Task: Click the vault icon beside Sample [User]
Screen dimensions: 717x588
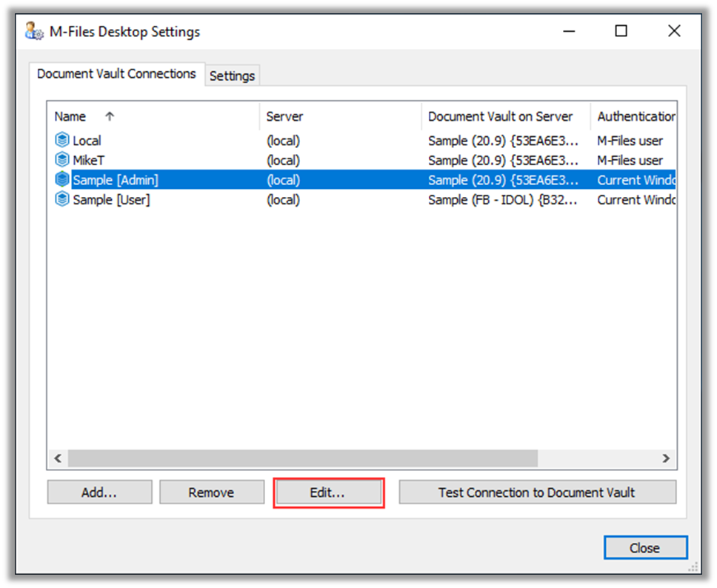Action: click(x=61, y=199)
